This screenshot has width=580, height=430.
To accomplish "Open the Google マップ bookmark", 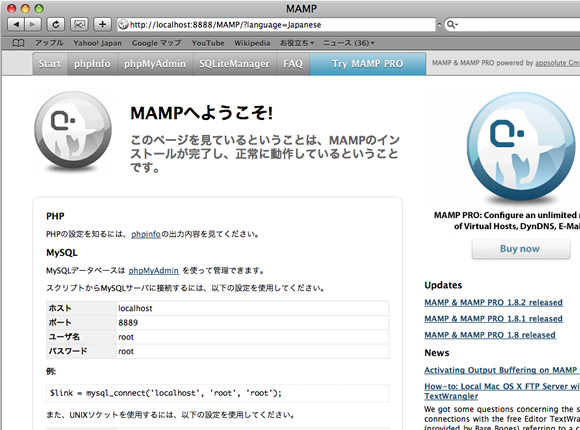I will (156, 43).
